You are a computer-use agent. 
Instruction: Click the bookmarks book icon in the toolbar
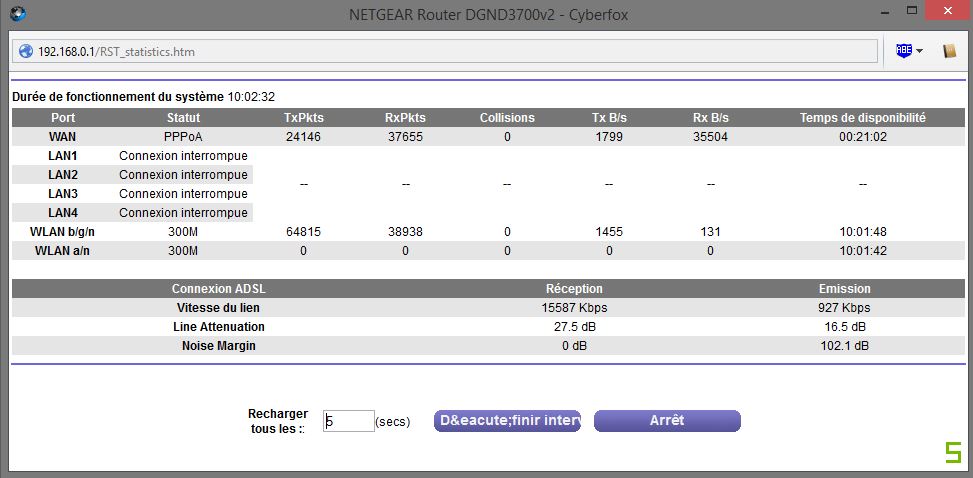(950, 51)
